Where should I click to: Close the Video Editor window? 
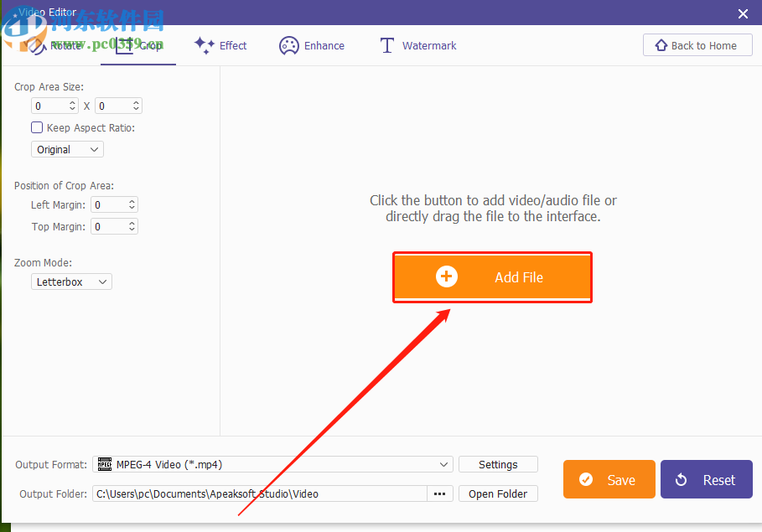[x=743, y=13]
